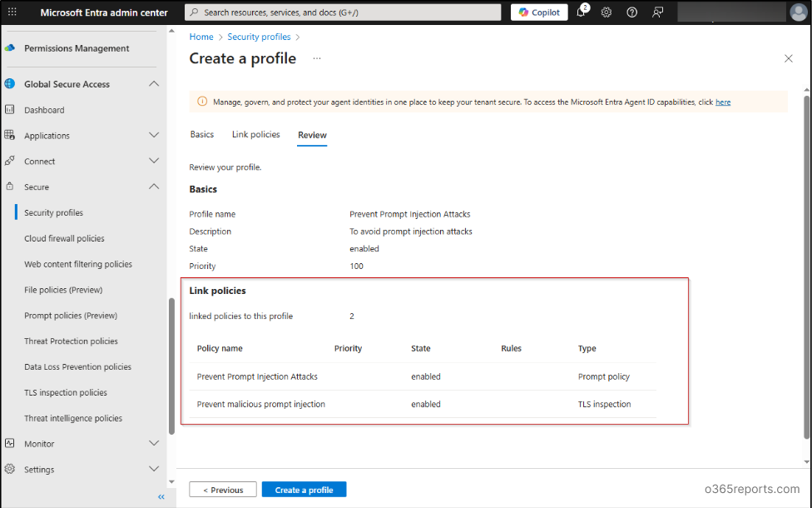Go to Security profiles breadcrumb link
The height and width of the screenshot is (508, 812).
point(259,37)
